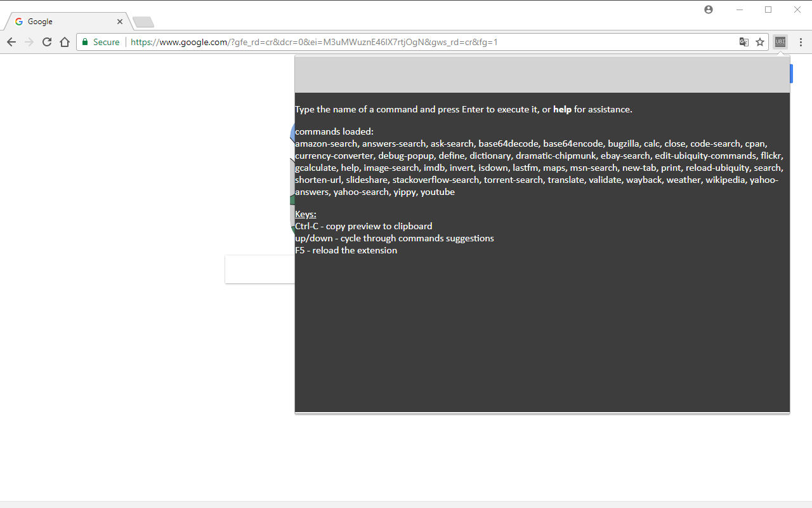
Task: Open a new browser tab
Action: 143,22
